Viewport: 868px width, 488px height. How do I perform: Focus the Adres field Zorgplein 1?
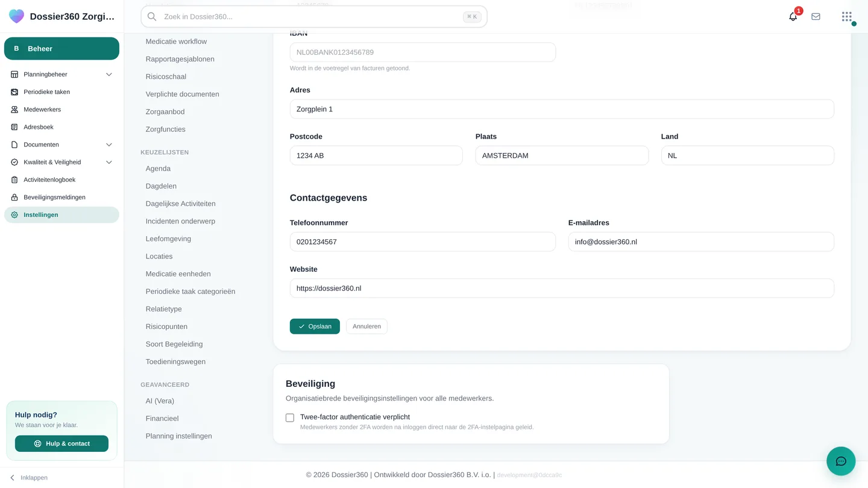(562, 109)
